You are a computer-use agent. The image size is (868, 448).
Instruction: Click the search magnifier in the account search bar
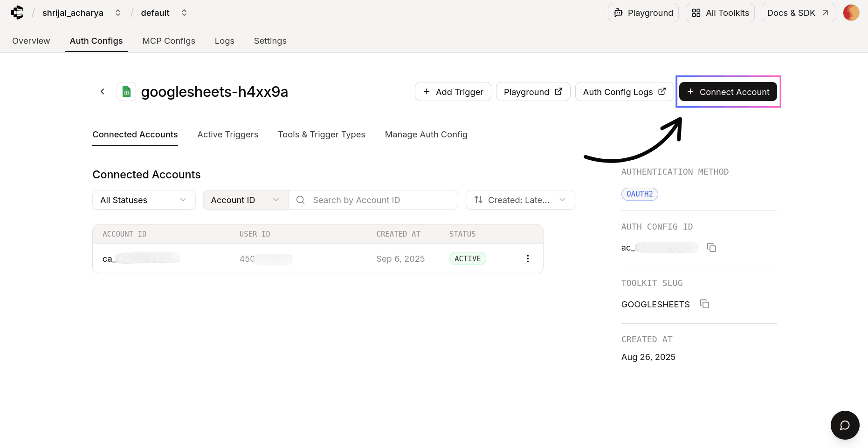[x=301, y=200]
